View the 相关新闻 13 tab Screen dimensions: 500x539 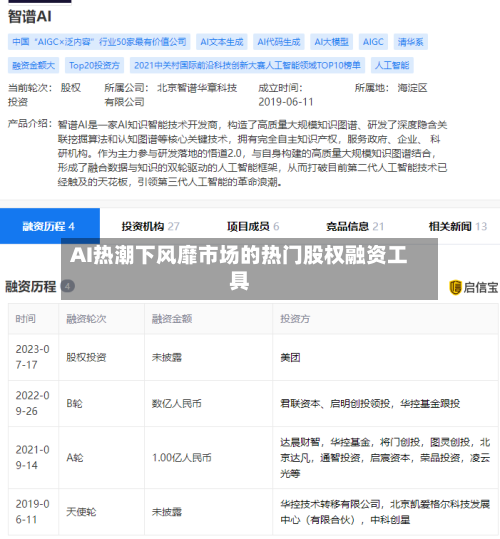tap(458, 227)
